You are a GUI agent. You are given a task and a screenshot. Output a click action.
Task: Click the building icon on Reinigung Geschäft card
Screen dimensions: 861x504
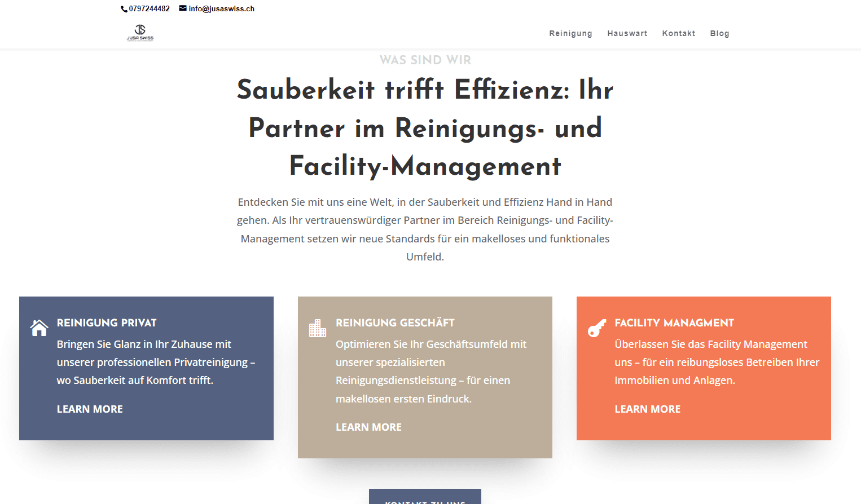tap(318, 328)
